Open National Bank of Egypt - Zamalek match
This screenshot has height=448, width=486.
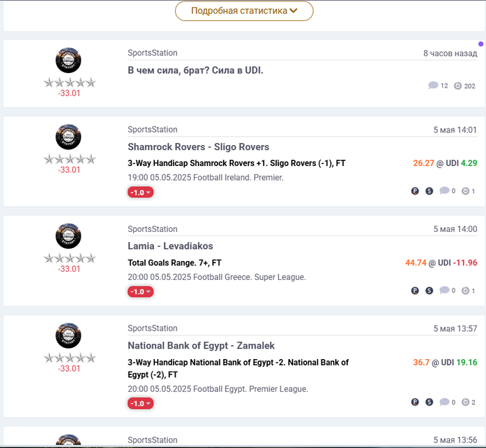pyautogui.click(x=201, y=346)
